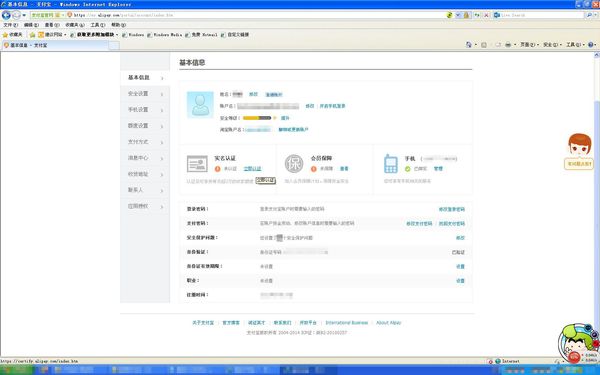Viewport: 600px width, 375px height.
Task: Expand the 支付方式 sidebar item
Action: [x=145, y=142]
